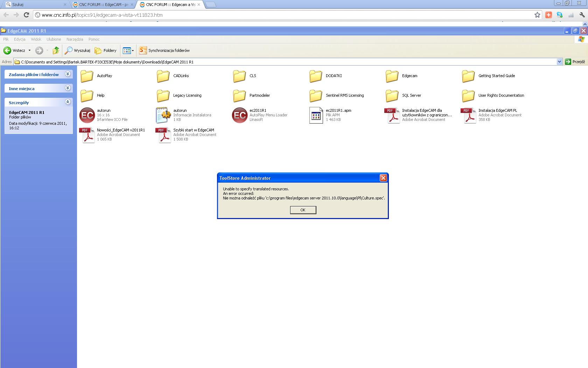This screenshot has height=368, width=588.
Task: Open the User Rights Documentation folder
Action: click(x=493, y=95)
